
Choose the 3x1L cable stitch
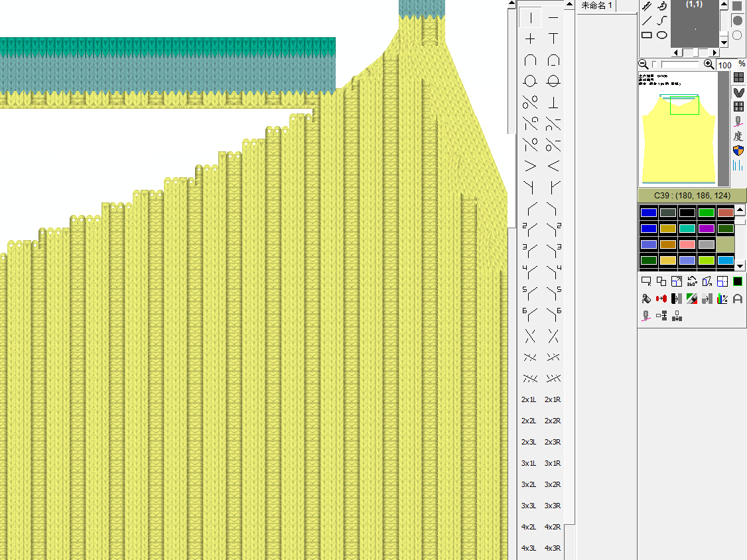(x=529, y=463)
